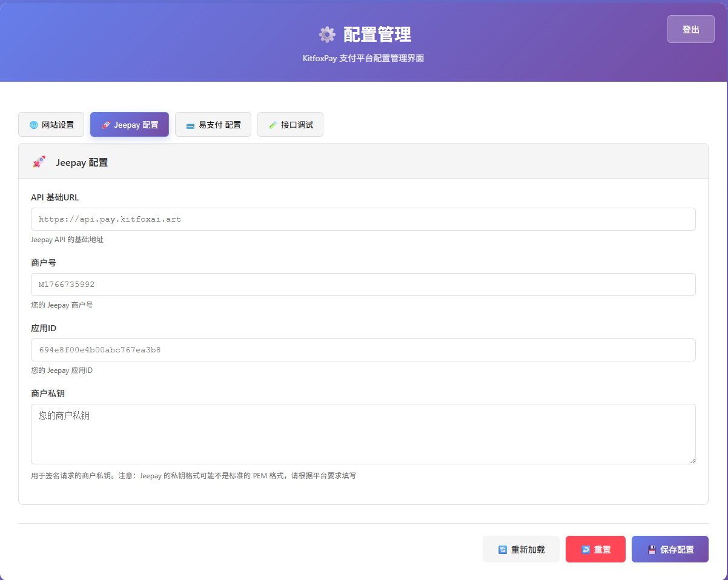Image resolution: width=728 pixels, height=580 pixels.
Task: Go to the 接口调试 tab
Action: 290,125
